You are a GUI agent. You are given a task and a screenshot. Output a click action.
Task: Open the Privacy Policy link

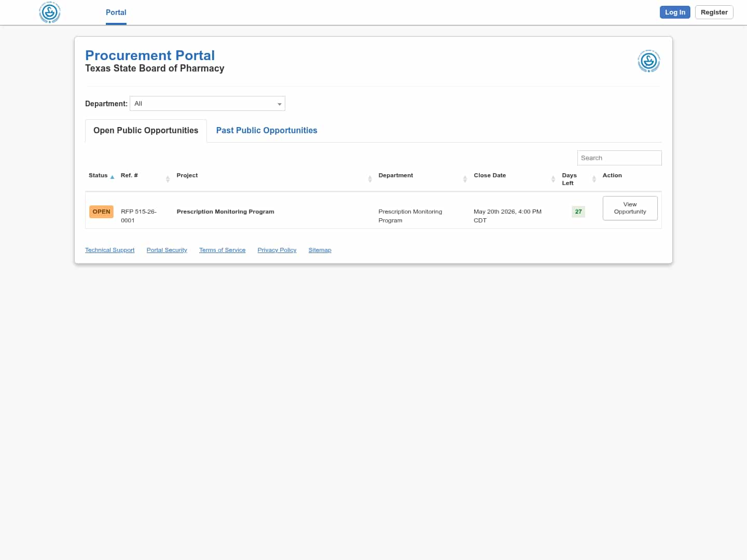point(277,250)
